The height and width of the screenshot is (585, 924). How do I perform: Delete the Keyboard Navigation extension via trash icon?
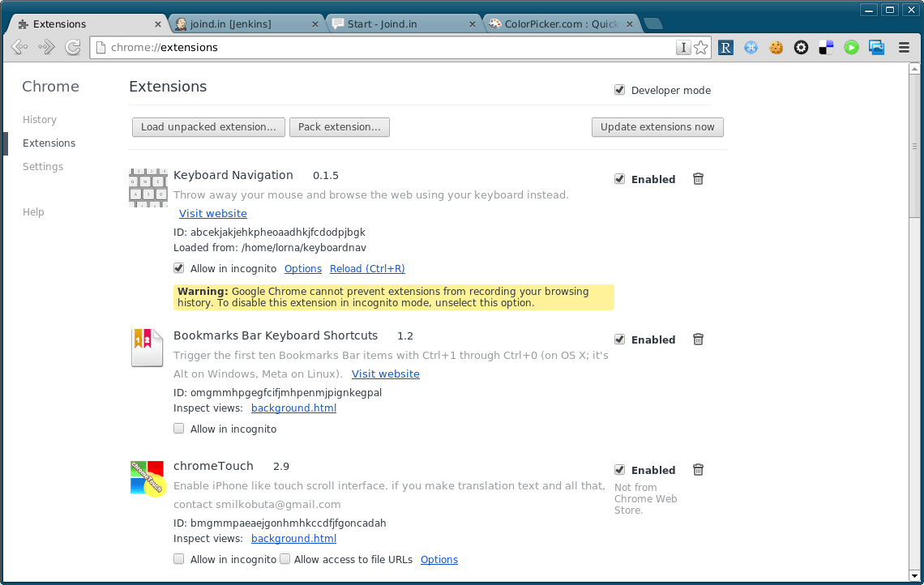pos(698,179)
